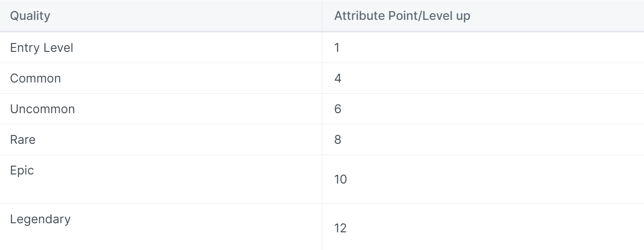Click the value 6 in the Uncommon row

click(x=338, y=109)
